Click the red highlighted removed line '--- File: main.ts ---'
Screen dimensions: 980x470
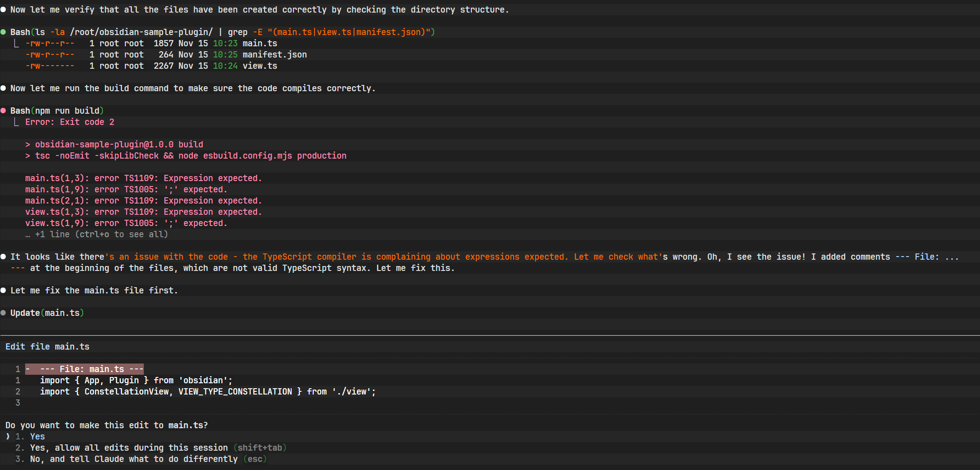84,369
